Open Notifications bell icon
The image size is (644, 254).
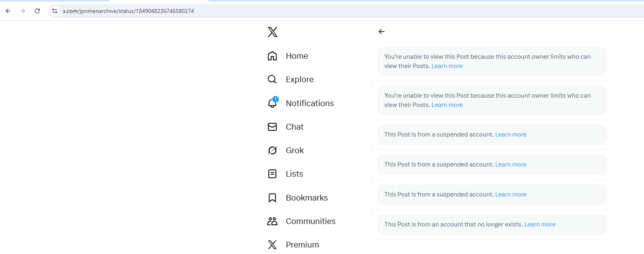[x=272, y=103]
